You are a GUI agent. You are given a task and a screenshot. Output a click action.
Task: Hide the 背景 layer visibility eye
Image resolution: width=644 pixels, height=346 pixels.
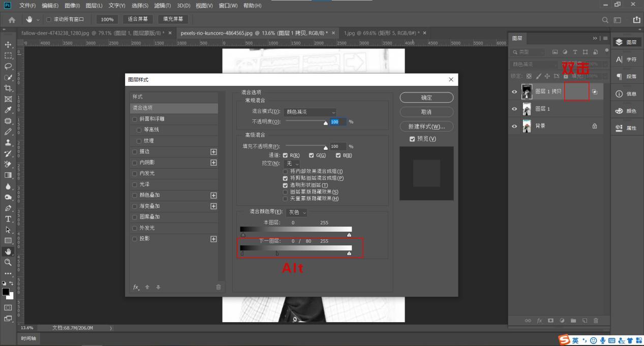point(514,126)
